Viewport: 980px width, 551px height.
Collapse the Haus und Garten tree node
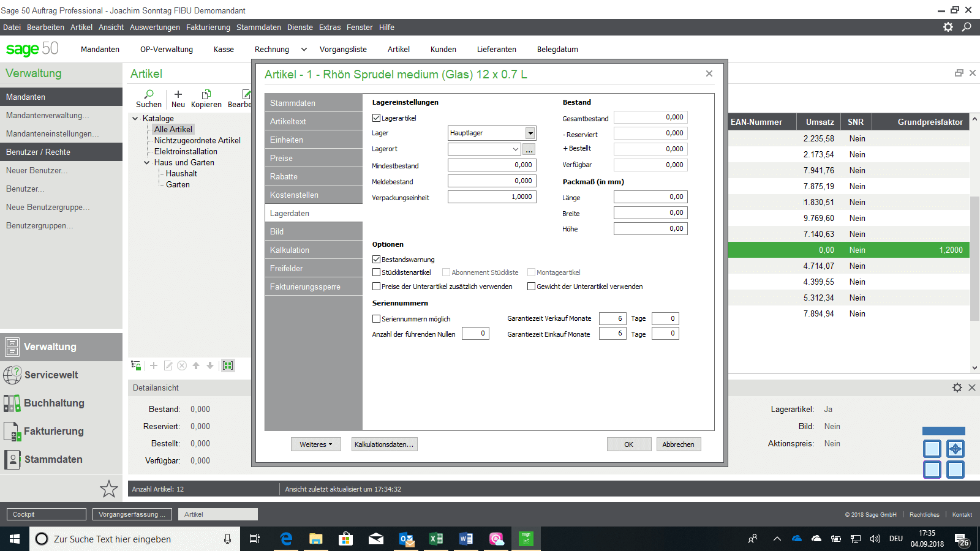147,163
